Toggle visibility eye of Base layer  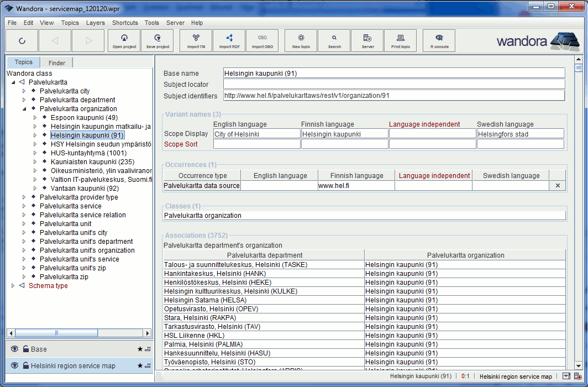pos(14,349)
